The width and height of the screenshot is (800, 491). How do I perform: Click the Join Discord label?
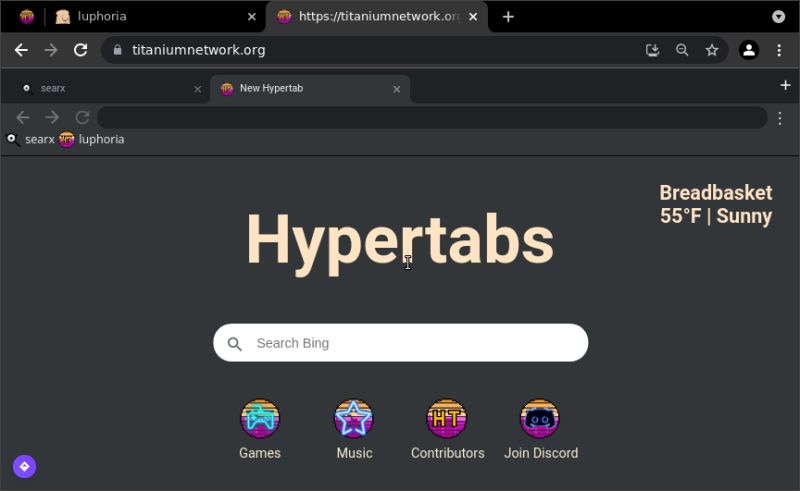[x=541, y=453]
